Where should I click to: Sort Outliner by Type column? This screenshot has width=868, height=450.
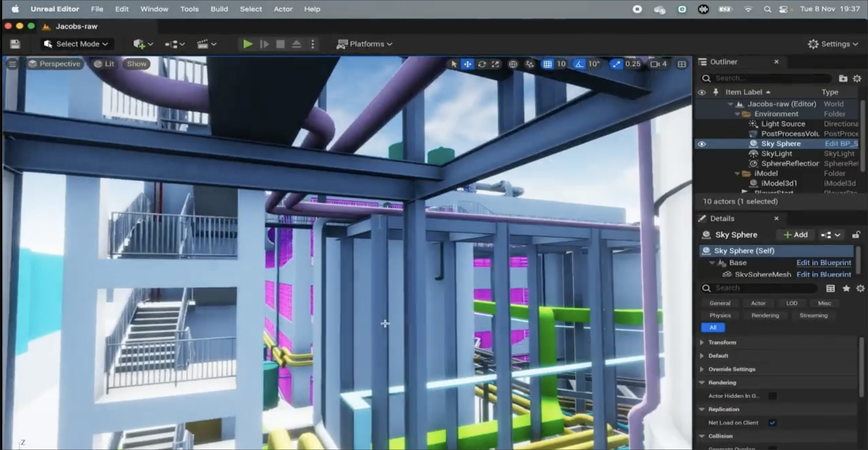(829, 92)
